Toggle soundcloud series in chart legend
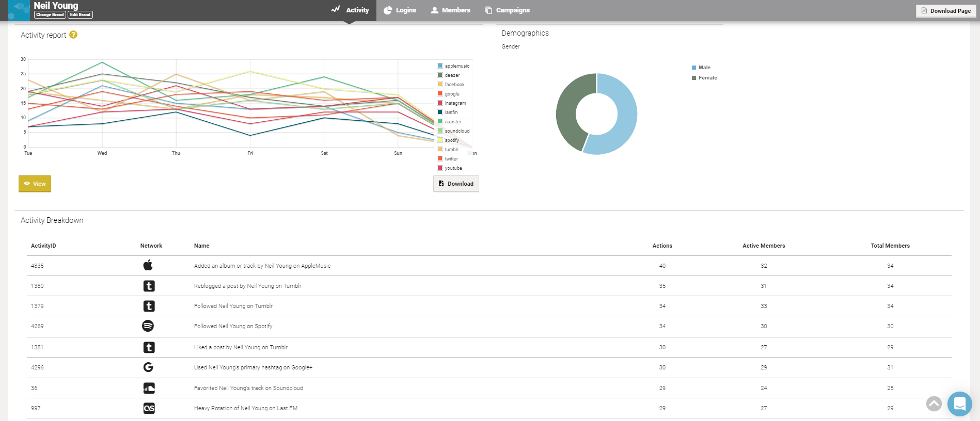The width and height of the screenshot is (980, 421). [453, 131]
